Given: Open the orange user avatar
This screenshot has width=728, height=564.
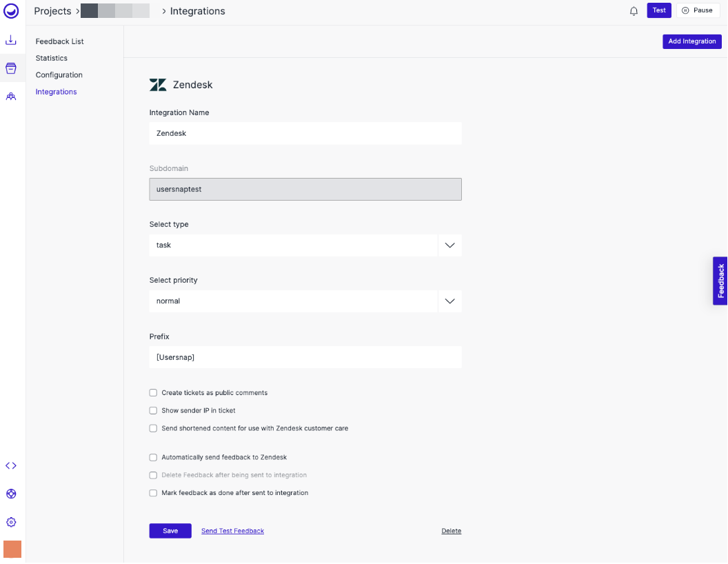Looking at the screenshot, I should tap(12, 549).
